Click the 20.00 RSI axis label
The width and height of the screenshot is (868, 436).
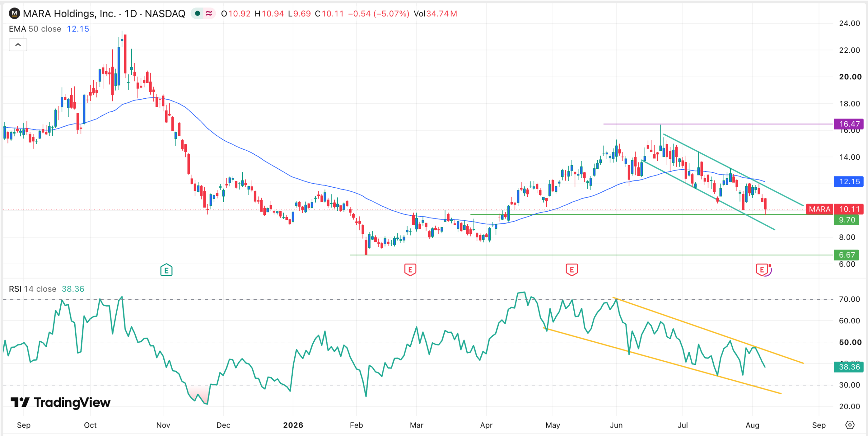849,406
